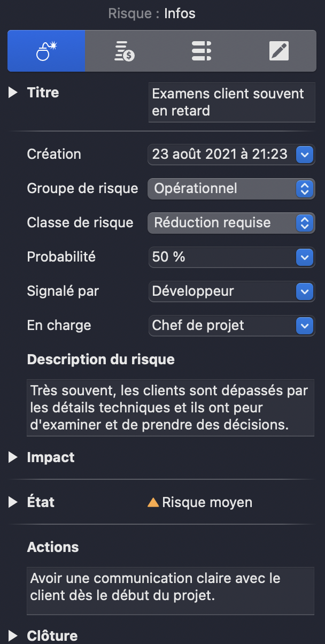325x644 pixels.
Task: Edit the Titre text field
Action: click(x=231, y=102)
